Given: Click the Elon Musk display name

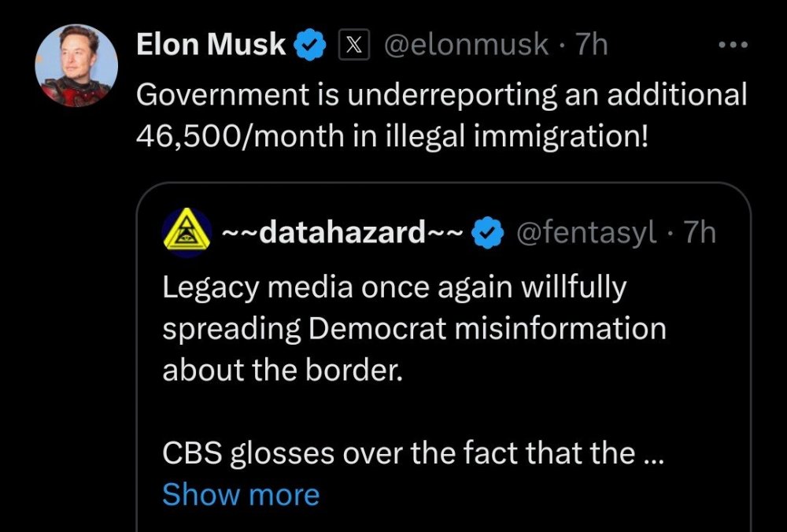Looking at the screenshot, I should click(x=211, y=45).
